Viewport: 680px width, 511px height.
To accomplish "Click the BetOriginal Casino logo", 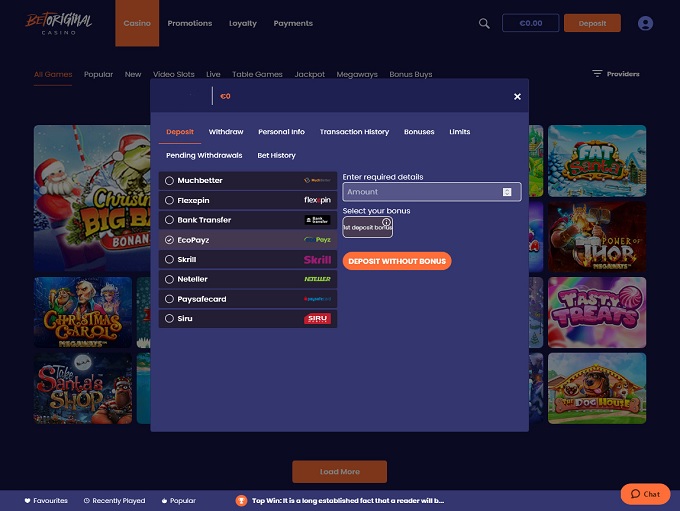I will pyautogui.click(x=58, y=23).
